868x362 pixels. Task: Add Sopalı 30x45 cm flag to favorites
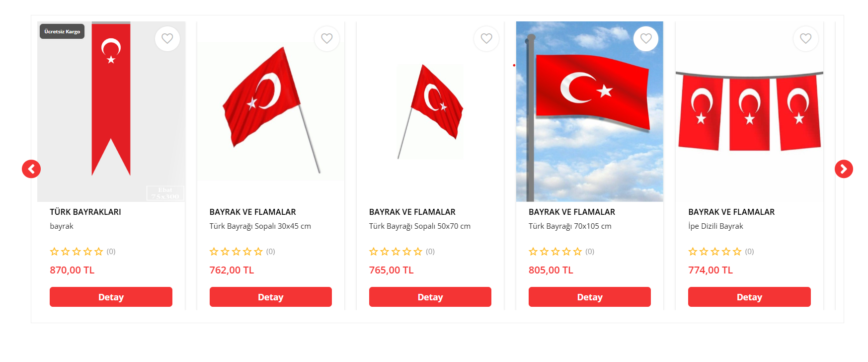click(x=327, y=39)
